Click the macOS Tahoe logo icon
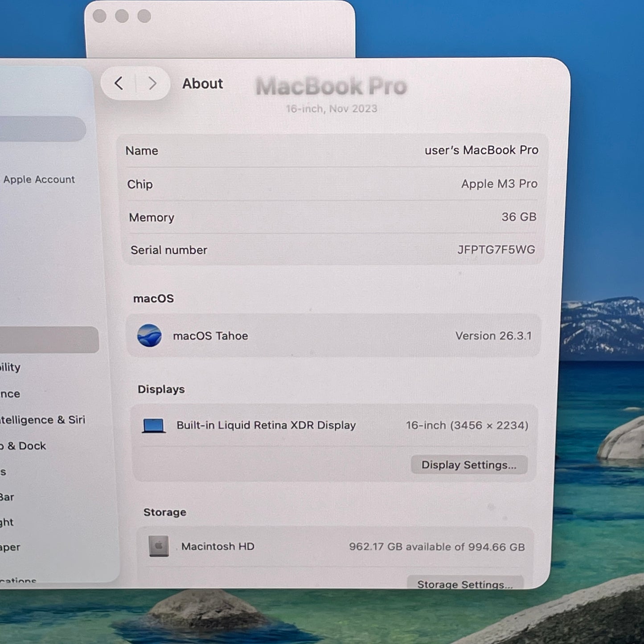The height and width of the screenshot is (644, 644). click(x=149, y=336)
